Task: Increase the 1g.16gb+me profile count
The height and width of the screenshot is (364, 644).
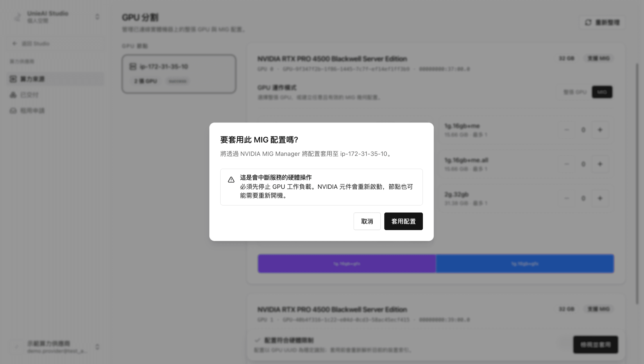Action: pos(600,130)
